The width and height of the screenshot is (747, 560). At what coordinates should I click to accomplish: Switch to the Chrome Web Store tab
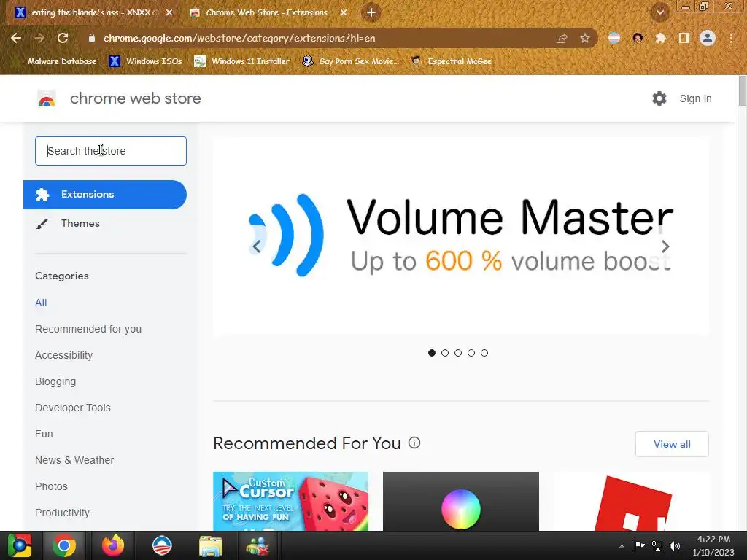tap(266, 13)
